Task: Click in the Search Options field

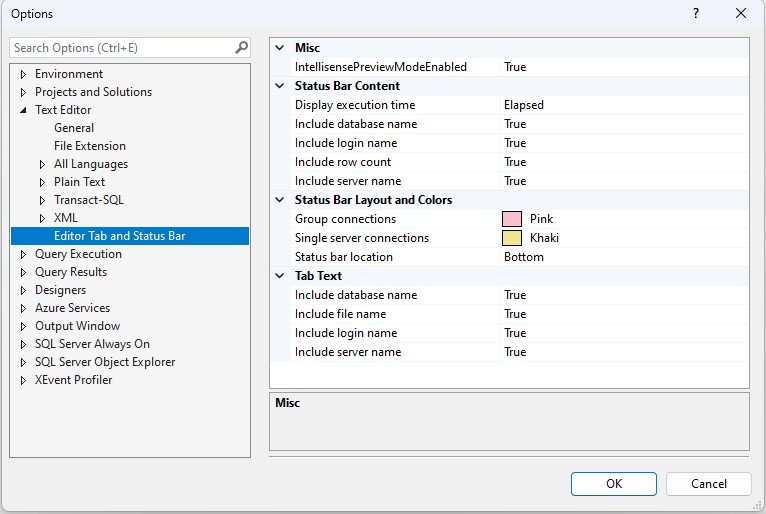Action: 120,47
